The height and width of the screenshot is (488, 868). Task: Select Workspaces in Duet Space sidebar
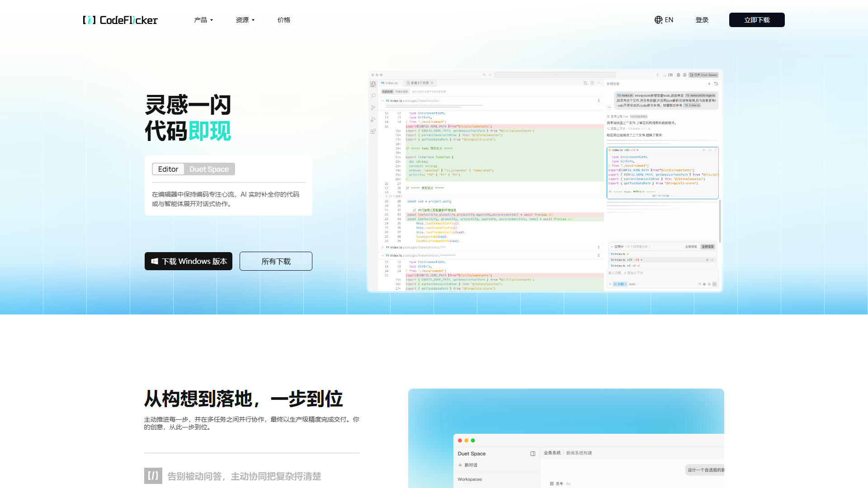(470, 479)
